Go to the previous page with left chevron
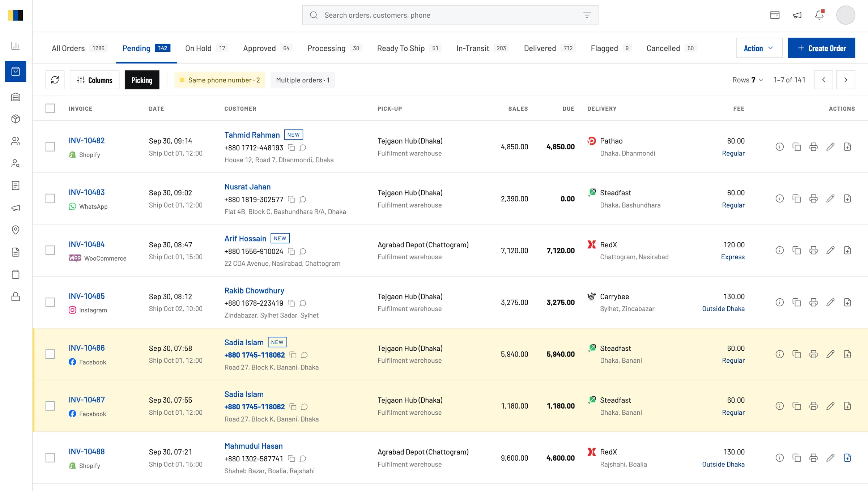The image size is (868, 491). [x=824, y=80]
